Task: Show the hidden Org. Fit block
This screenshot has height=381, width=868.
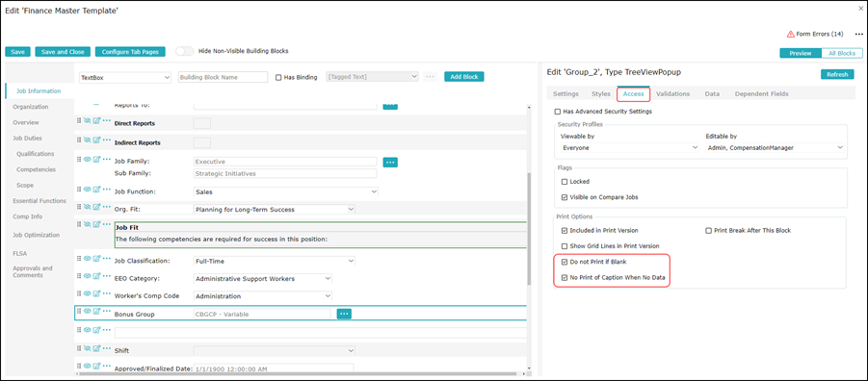Action: click(87, 207)
